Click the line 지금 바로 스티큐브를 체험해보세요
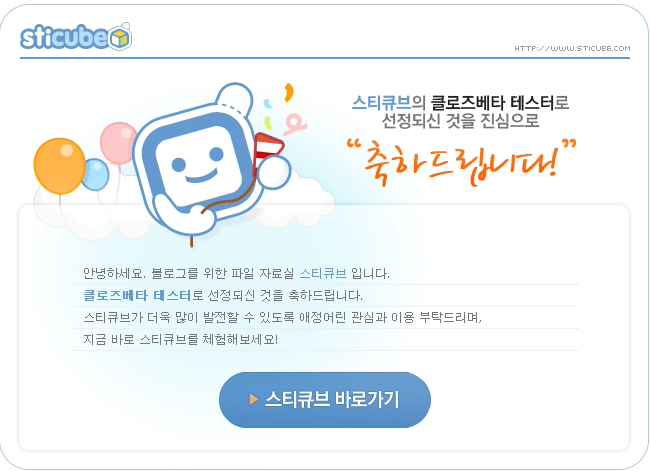Viewport: 650px width, 472px height. [x=181, y=339]
